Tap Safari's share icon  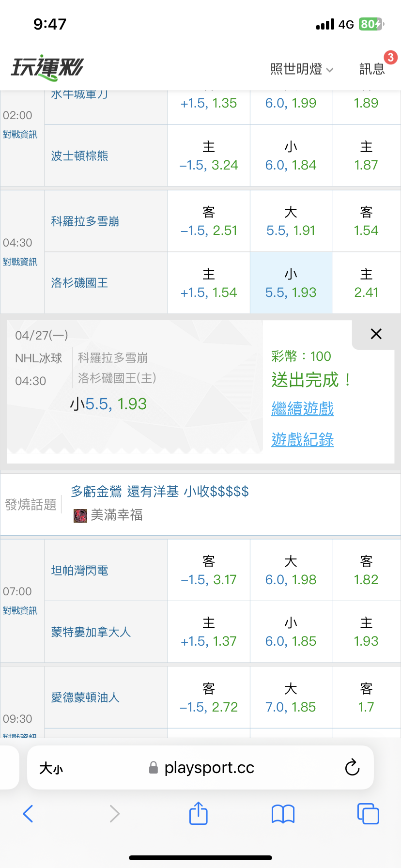(x=198, y=813)
